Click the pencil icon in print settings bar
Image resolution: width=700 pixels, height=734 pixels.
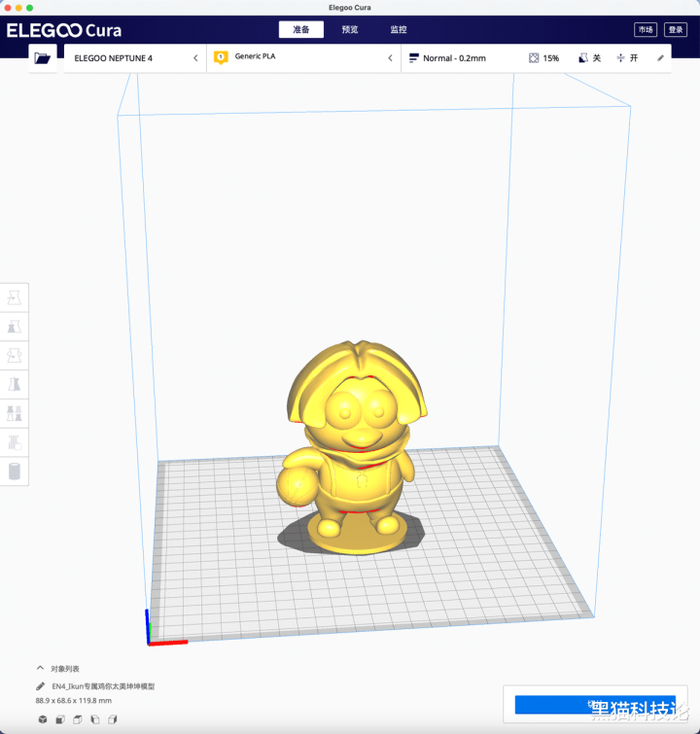(x=660, y=58)
